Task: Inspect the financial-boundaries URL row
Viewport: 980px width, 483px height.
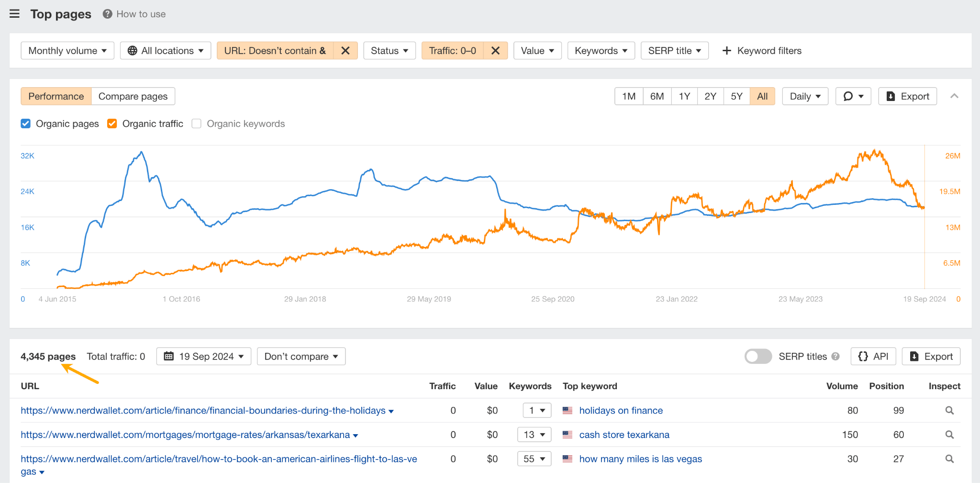Action: [949, 411]
